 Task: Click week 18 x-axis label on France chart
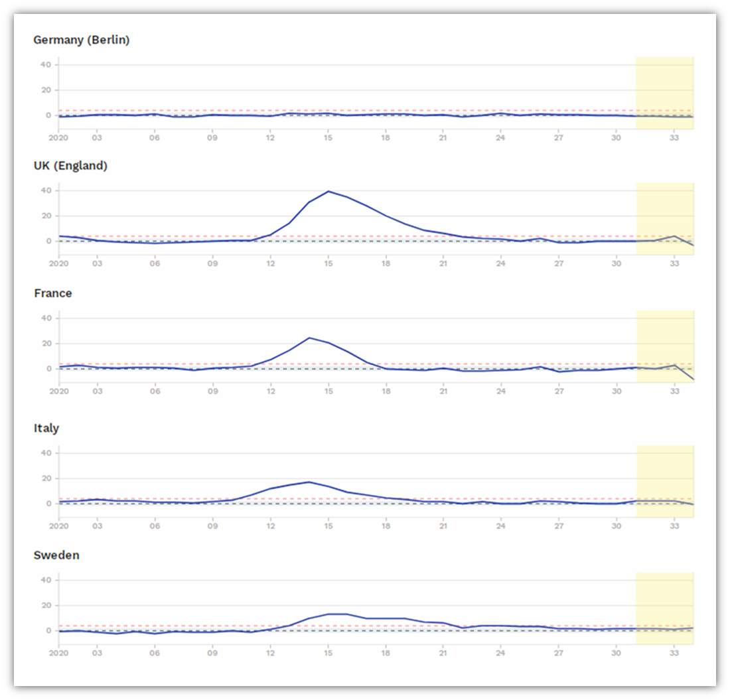[386, 391]
